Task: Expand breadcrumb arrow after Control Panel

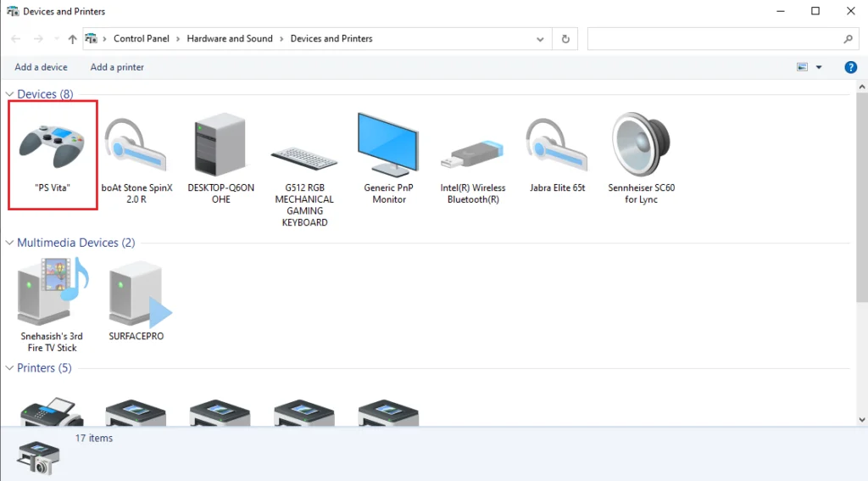Action: pyautogui.click(x=178, y=39)
